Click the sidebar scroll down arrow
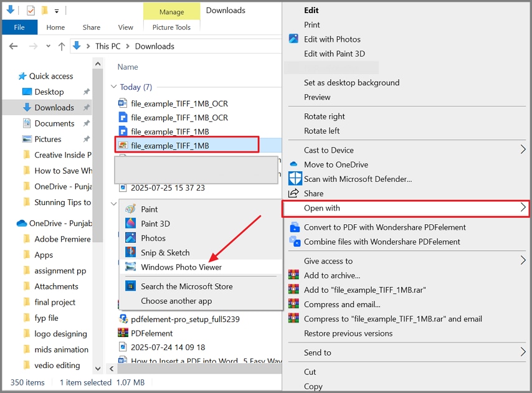532x393 pixels. (98, 368)
